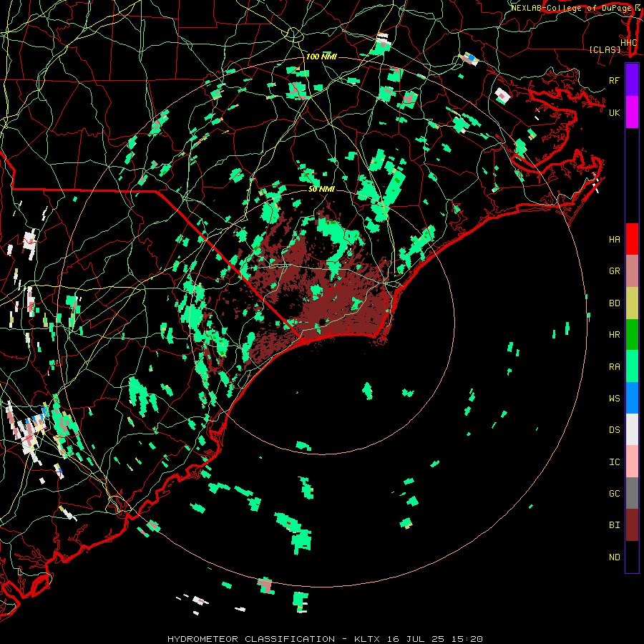Click the GR legend label

pyautogui.click(x=615, y=271)
